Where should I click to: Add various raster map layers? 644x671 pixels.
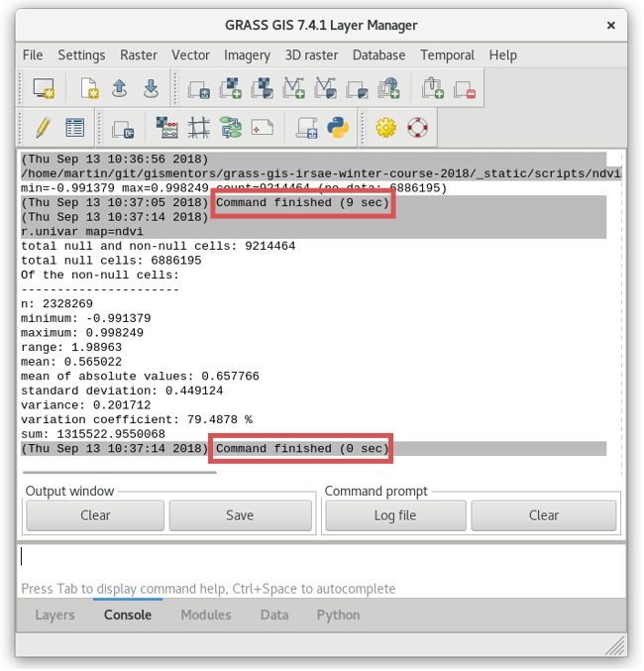[x=263, y=88]
